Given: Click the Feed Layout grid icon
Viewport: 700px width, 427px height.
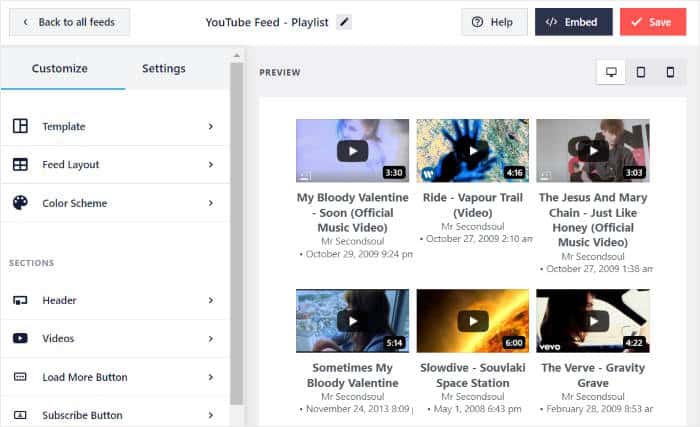Looking at the screenshot, I should pos(20,164).
